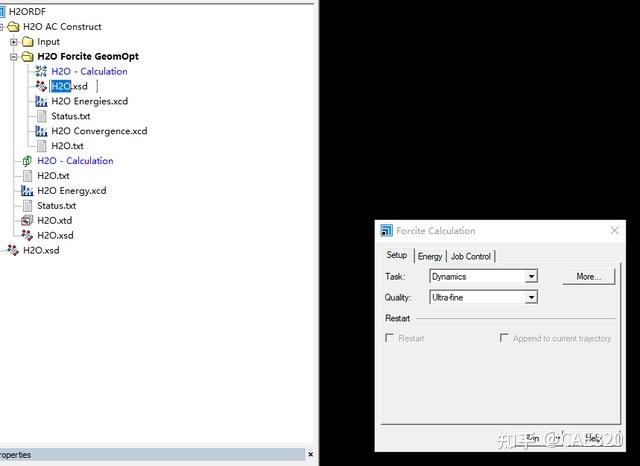Select H2O.txt above H2O Energy.xcd
Viewport: 640px width, 466px height.
53,175
